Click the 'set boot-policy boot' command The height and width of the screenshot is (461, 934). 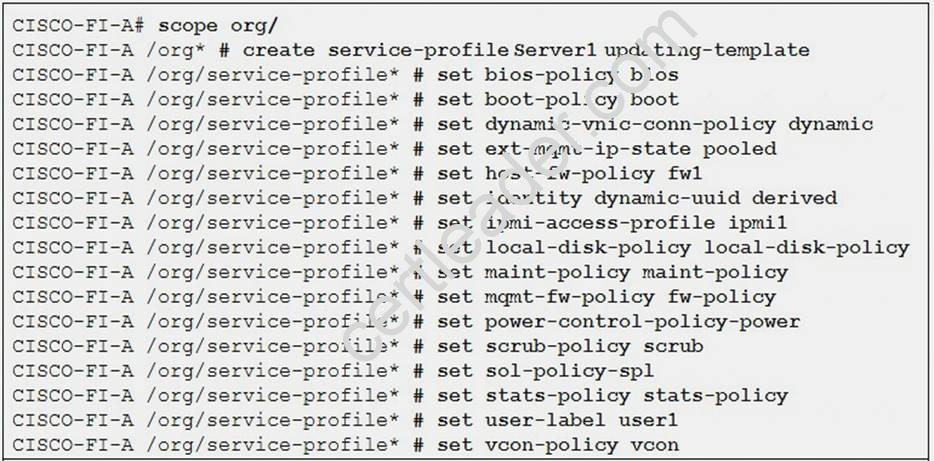558,99
